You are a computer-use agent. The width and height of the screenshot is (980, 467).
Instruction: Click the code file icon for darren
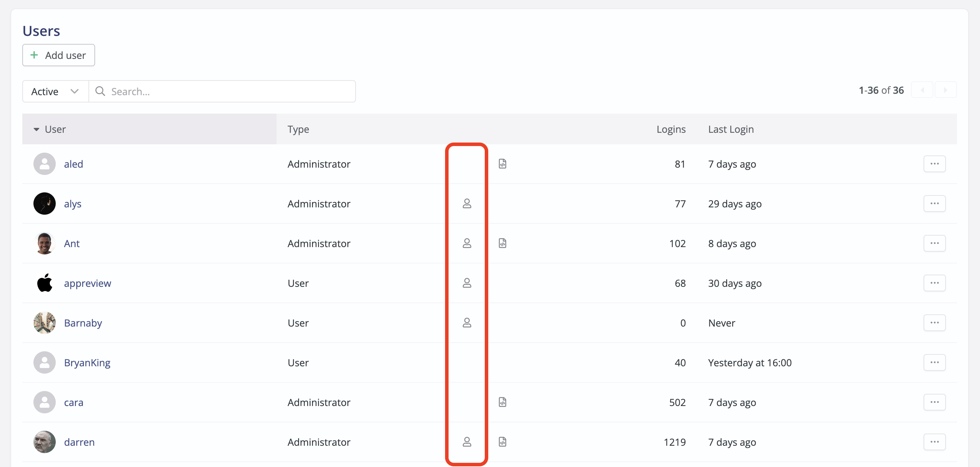pos(503,442)
